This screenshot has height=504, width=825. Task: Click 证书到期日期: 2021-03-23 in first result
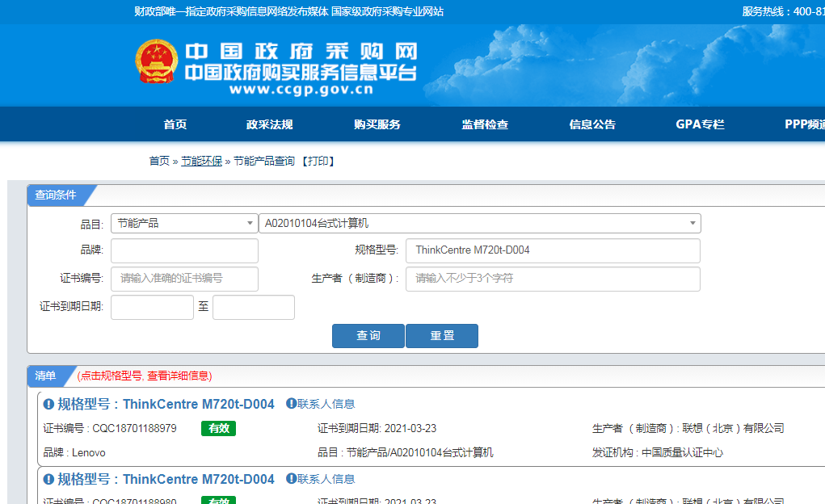pos(377,428)
